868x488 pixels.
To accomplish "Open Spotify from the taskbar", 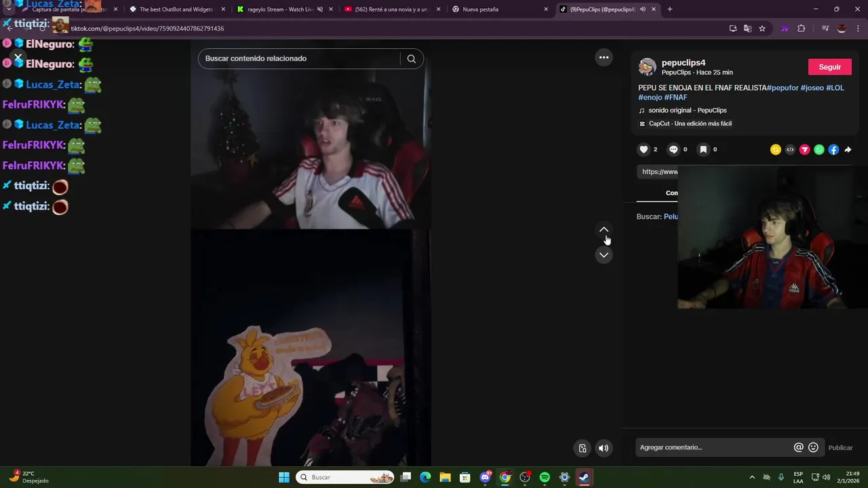I will [545, 477].
